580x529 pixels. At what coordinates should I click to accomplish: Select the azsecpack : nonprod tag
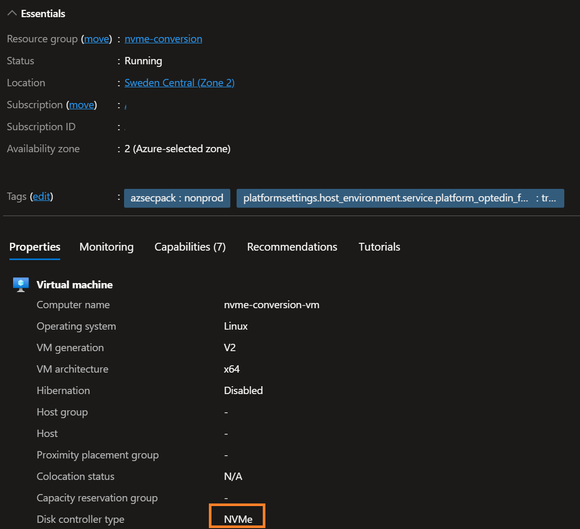pyautogui.click(x=177, y=198)
